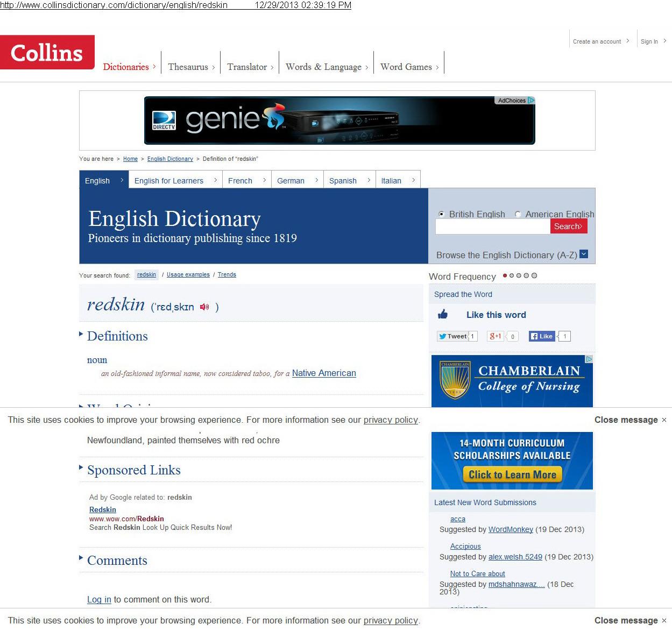The image size is (672, 631).
Task: Click the Facebook Like button
Action: [542, 336]
